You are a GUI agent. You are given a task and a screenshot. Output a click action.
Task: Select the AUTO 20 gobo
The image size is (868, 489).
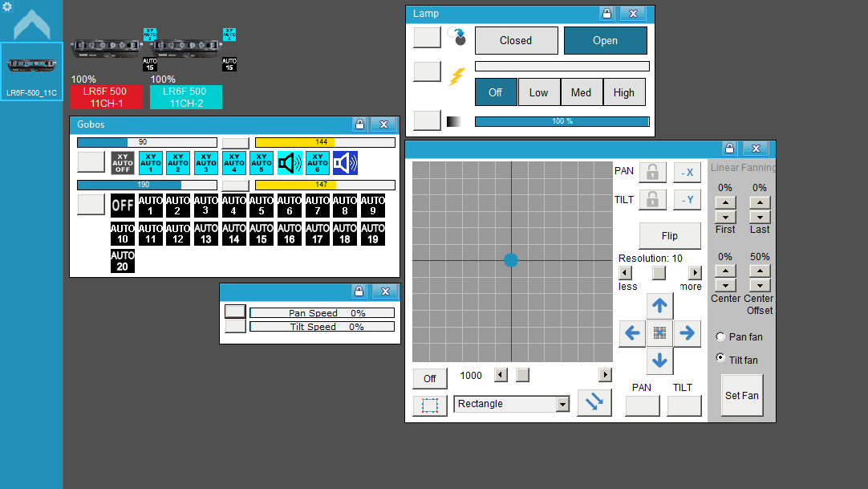(x=123, y=261)
